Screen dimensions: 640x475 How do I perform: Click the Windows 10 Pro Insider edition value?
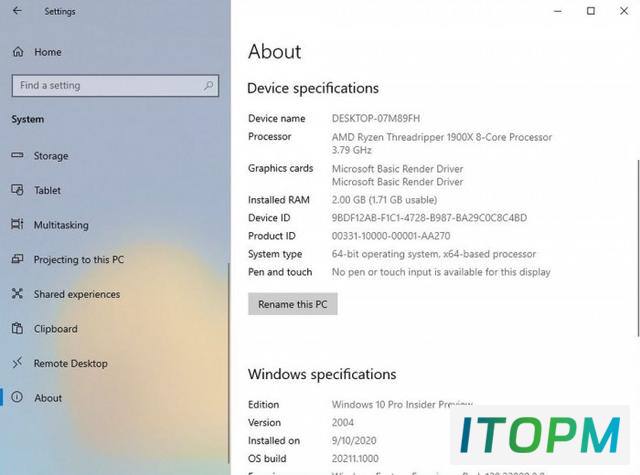tap(402, 404)
